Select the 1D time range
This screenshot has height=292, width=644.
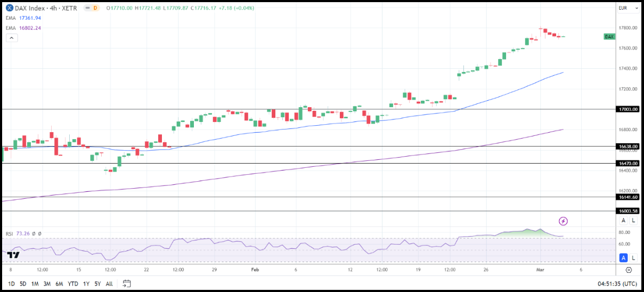click(12, 283)
